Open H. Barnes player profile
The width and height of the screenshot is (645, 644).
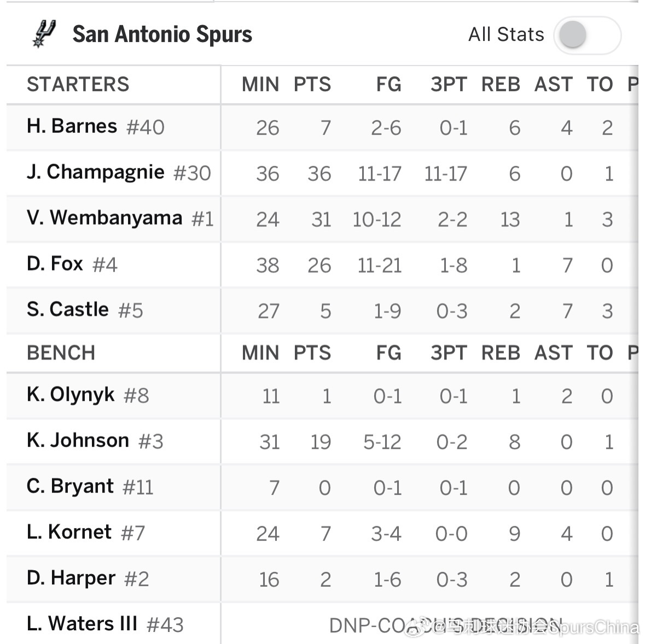[x=72, y=127]
